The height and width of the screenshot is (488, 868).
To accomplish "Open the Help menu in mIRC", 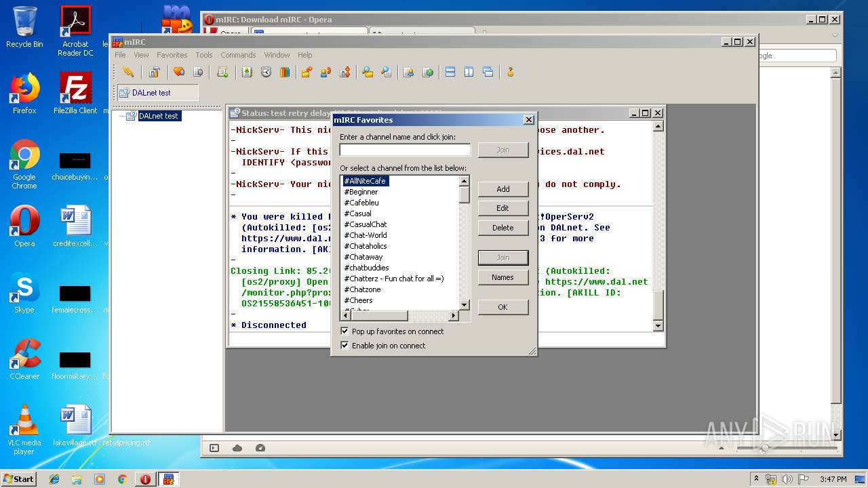I will (x=305, y=55).
